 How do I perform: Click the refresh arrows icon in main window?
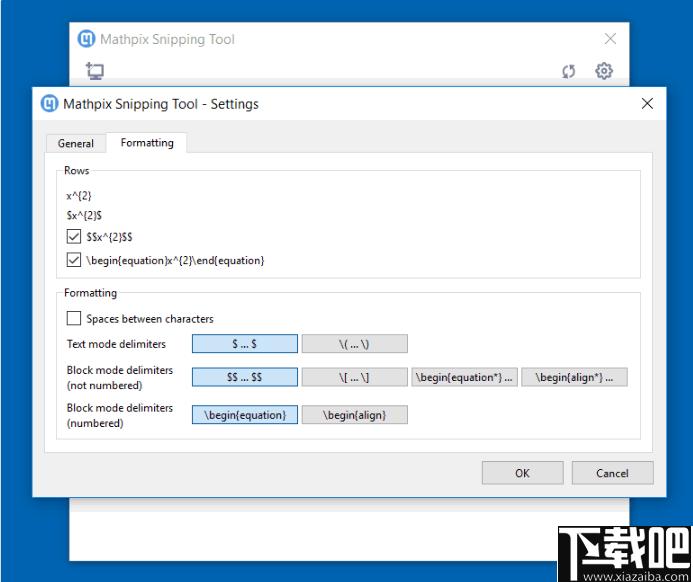tap(568, 71)
